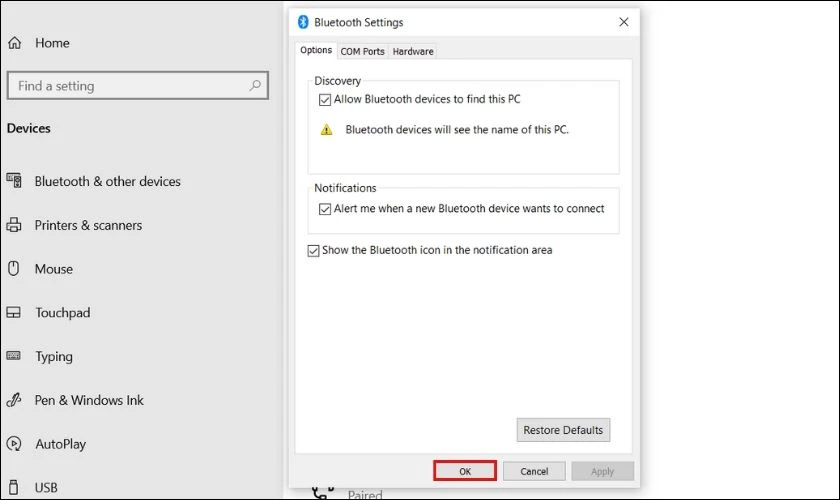Click the Devices heading text
840x500 pixels.
click(29, 128)
